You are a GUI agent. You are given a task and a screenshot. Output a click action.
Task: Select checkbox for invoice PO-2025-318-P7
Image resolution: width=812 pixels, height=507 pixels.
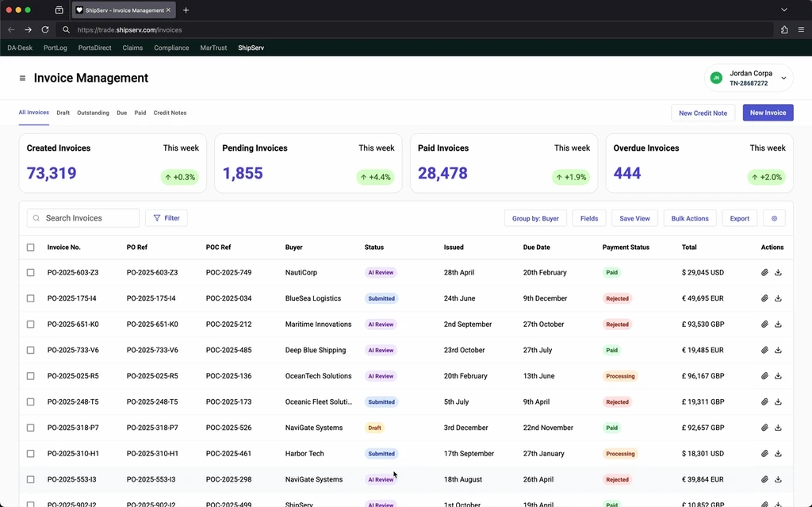(31, 428)
